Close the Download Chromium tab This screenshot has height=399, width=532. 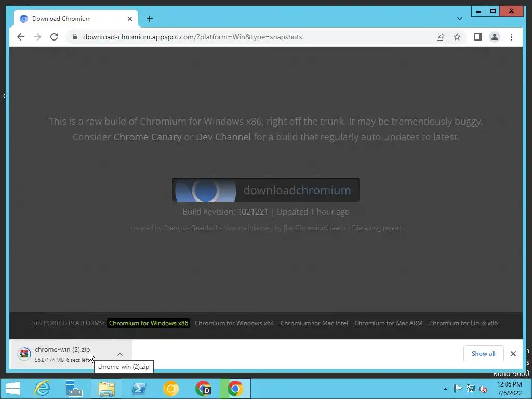129,19
